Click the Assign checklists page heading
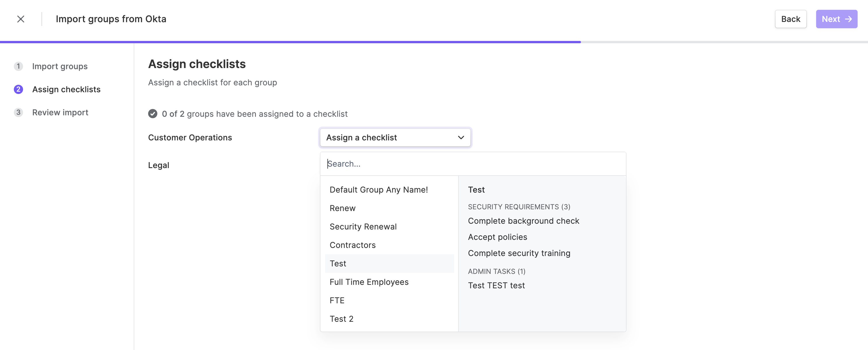Viewport: 868px width, 350px height. [197, 64]
